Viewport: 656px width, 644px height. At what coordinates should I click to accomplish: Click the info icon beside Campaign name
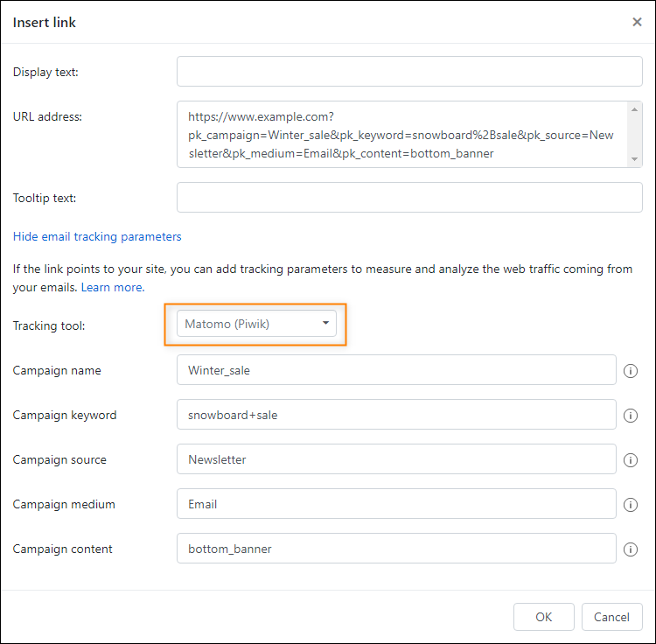tap(630, 371)
